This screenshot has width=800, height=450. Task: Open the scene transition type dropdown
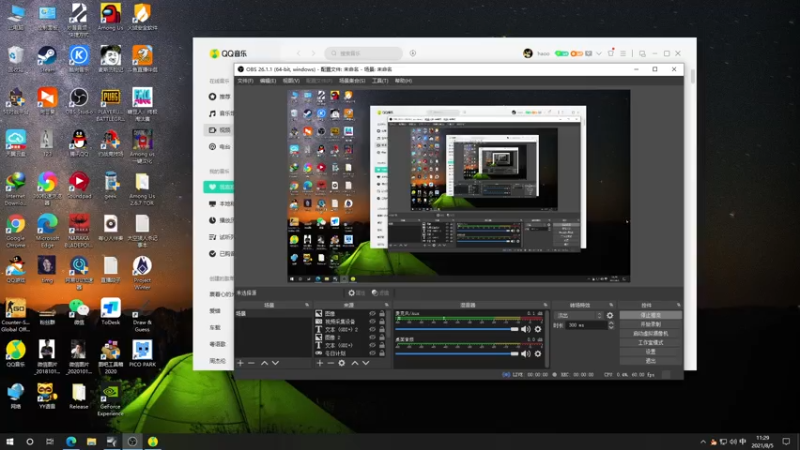pyautogui.click(x=579, y=315)
